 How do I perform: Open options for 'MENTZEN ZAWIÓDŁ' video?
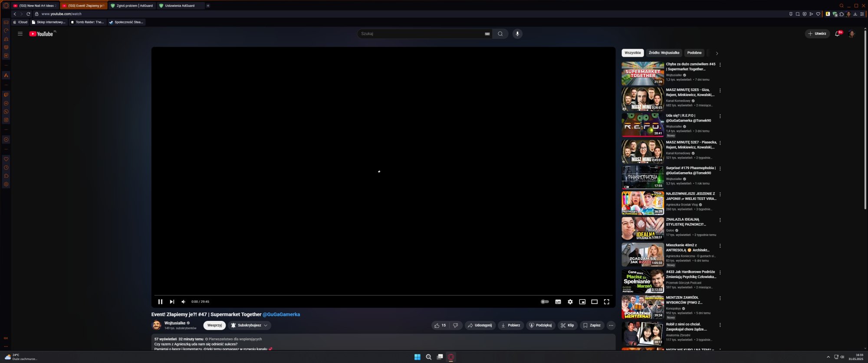pyautogui.click(x=720, y=298)
